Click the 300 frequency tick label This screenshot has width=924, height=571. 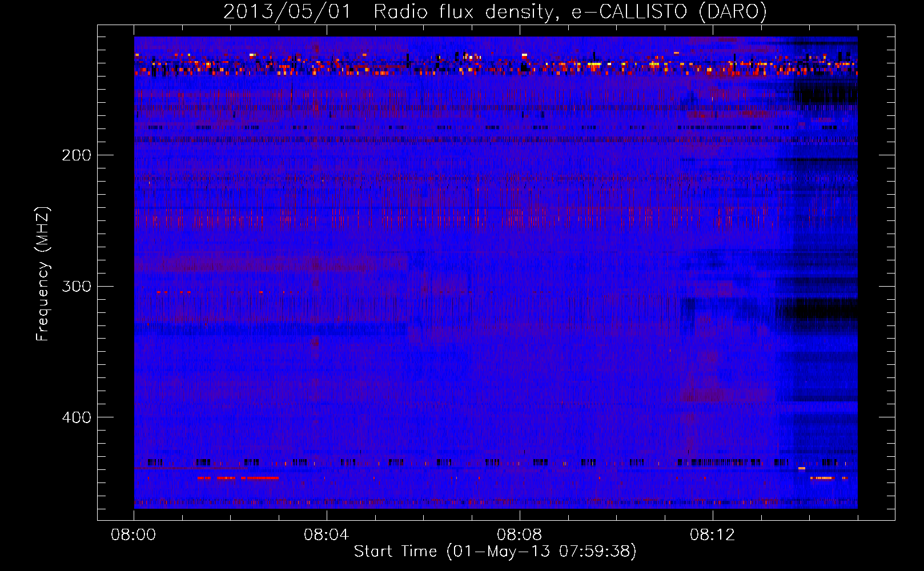(77, 286)
